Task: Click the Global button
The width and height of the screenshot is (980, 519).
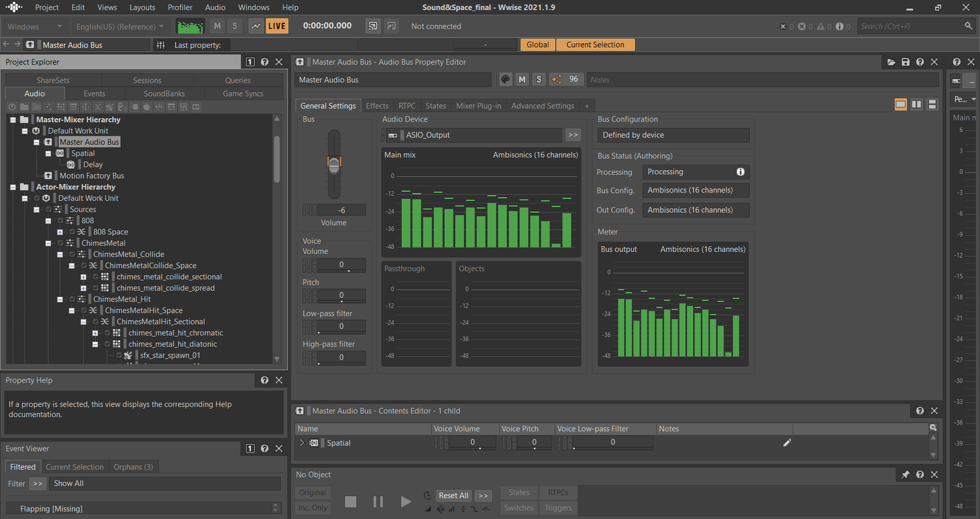Action: tap(538, 44)
